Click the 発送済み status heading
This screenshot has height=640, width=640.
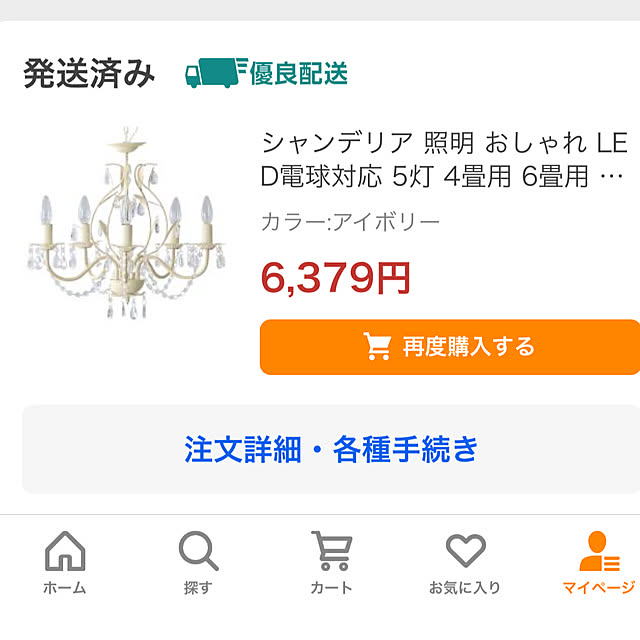tap(89, 74)
